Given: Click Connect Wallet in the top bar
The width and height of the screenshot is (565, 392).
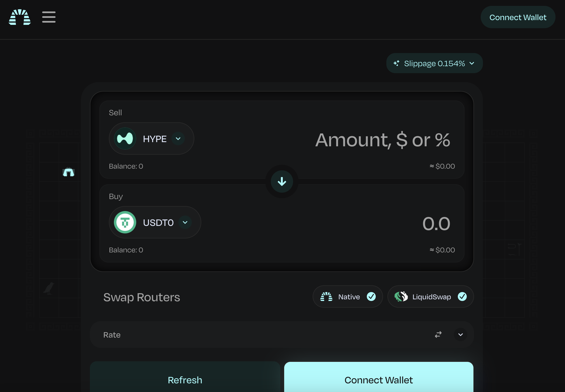Looking at the screenshot, I should [518, 17].
